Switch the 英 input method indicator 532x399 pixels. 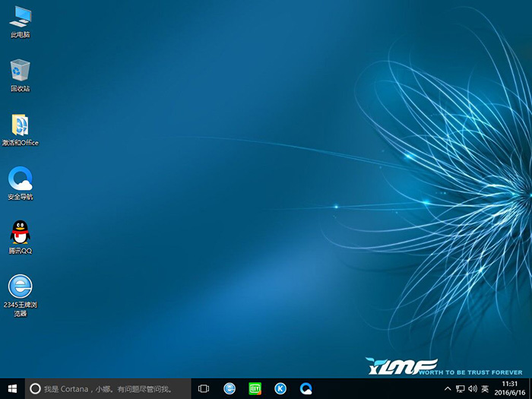click(x=485, y=388)
